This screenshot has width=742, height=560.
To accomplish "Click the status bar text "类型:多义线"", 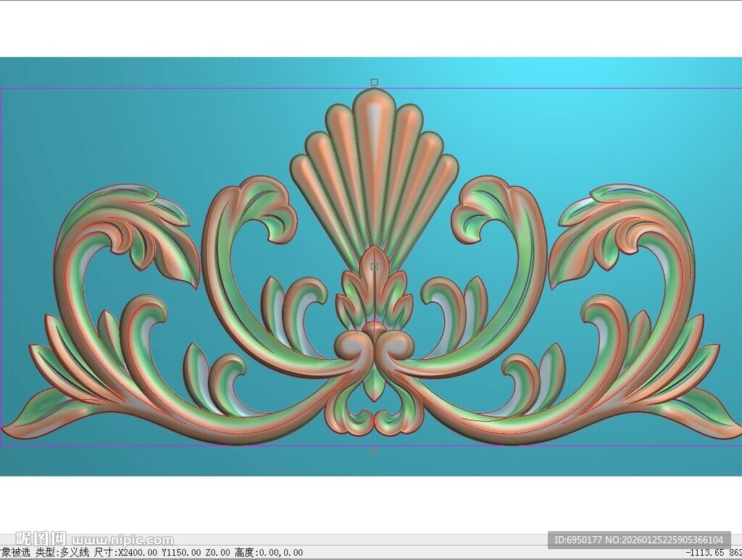I will pyautogui.click(x=62, y=553).
